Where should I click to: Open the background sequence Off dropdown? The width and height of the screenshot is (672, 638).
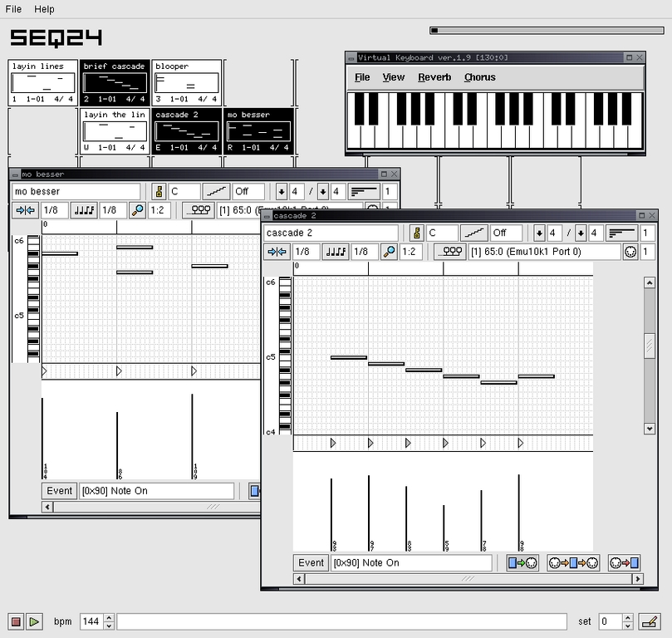point(506,233)
